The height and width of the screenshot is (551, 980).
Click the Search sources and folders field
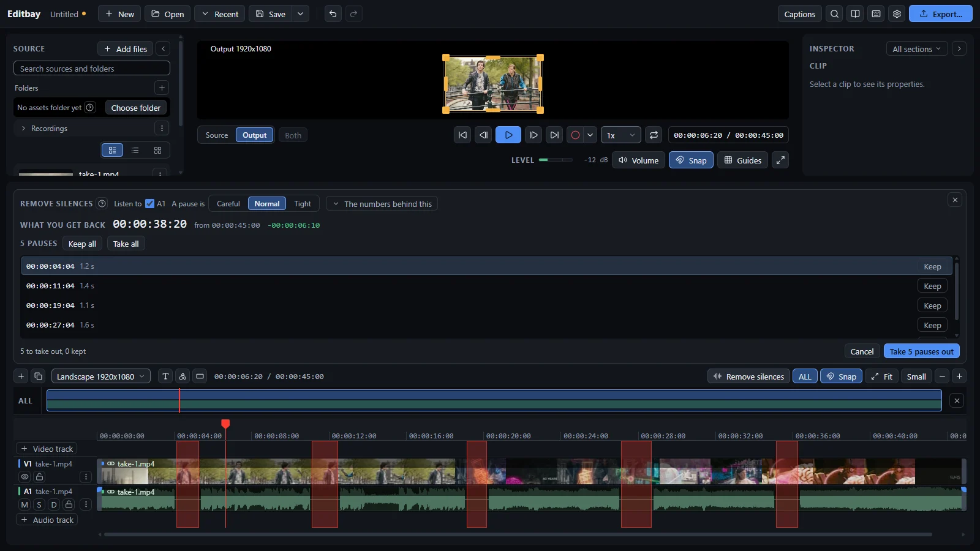click(92, 69)
